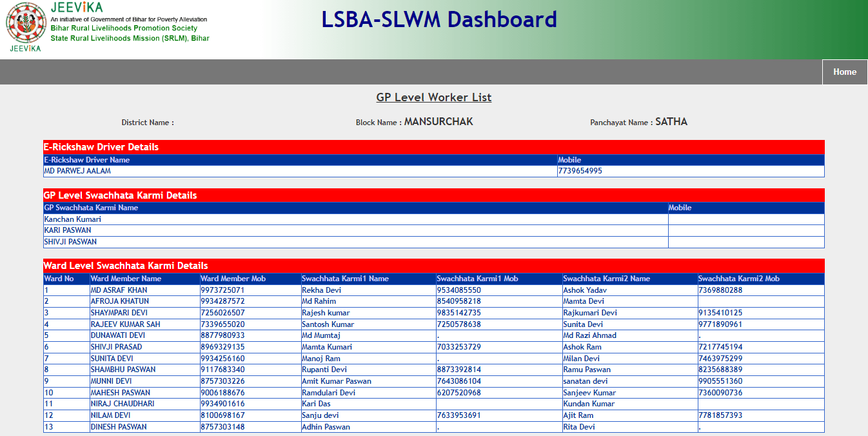Open the GP Level Worker List heading

433,97
